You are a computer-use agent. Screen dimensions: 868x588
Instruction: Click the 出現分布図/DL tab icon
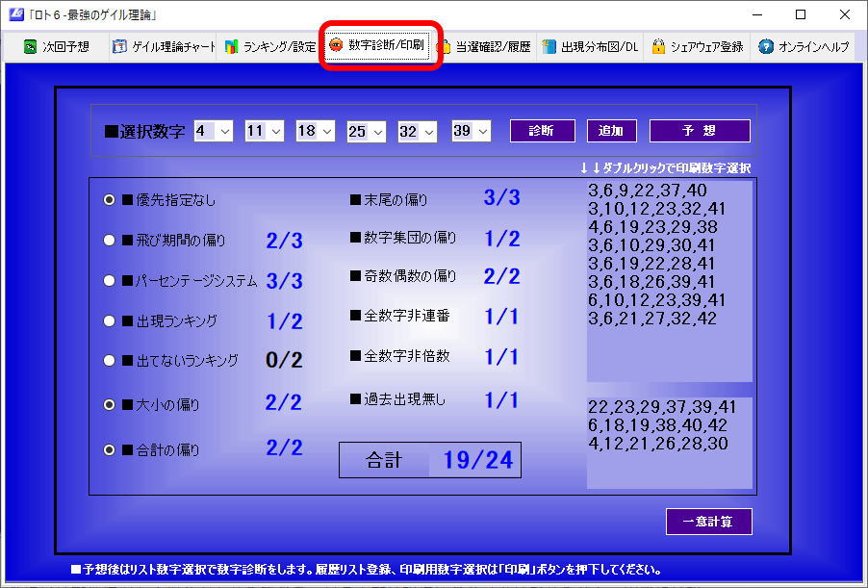(x=549, y=46)
